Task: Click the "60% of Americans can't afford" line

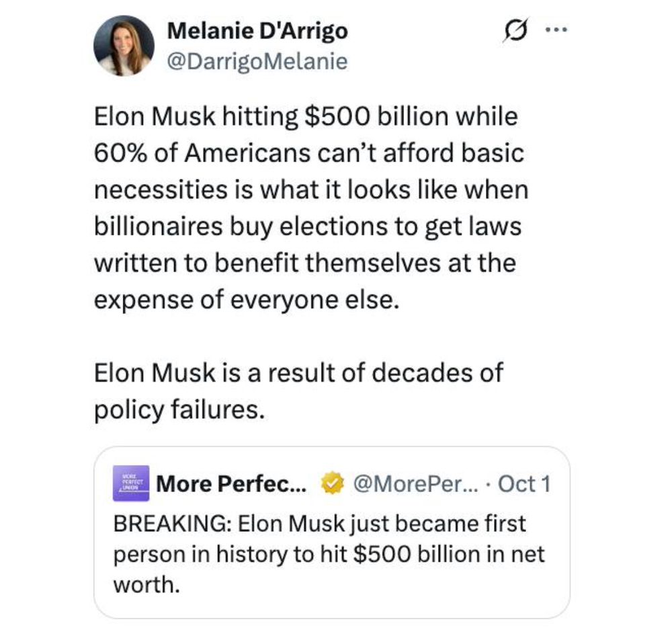Action: coord(308,153)
